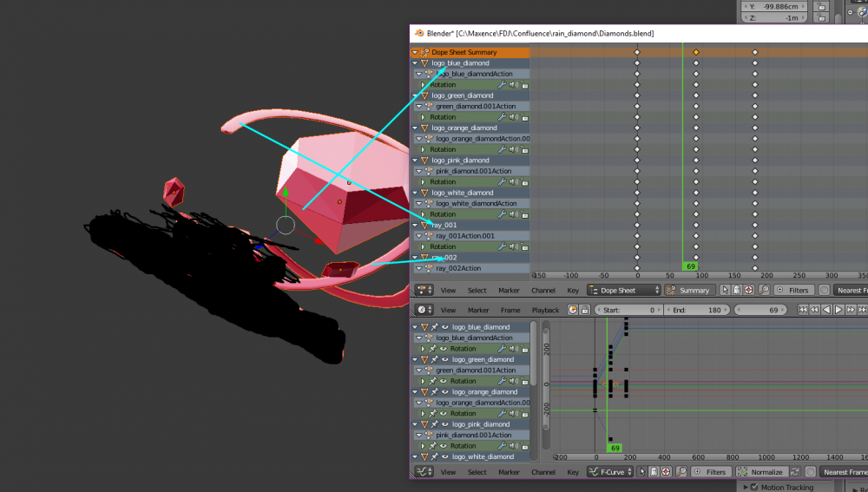Screen dimensions: 868x492
Task: Click the lifebuoy icon in Dope Sheet header
Action: coord(748,290)
